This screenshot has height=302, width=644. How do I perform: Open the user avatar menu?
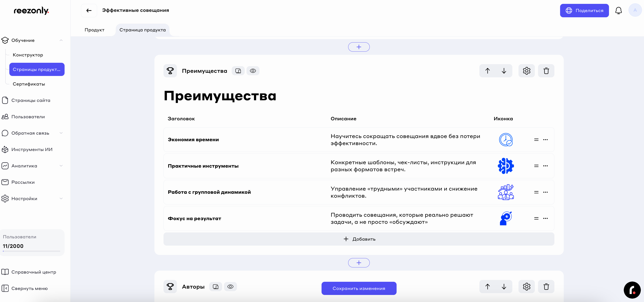tap(635, 10)
